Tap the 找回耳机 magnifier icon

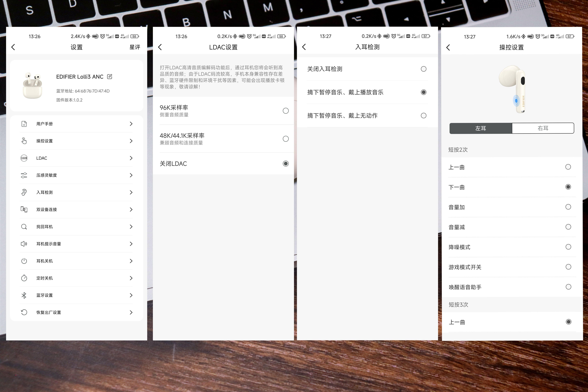click(24, 227)
